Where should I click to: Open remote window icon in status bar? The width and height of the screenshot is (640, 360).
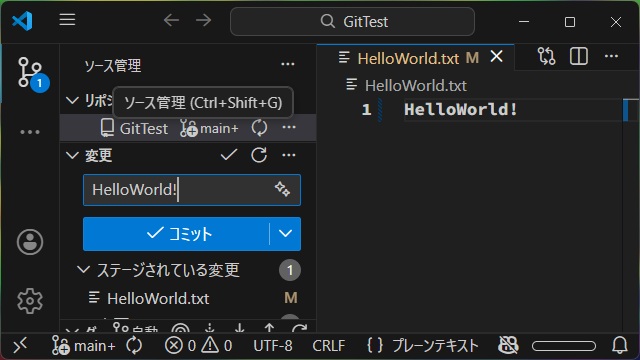20,346
